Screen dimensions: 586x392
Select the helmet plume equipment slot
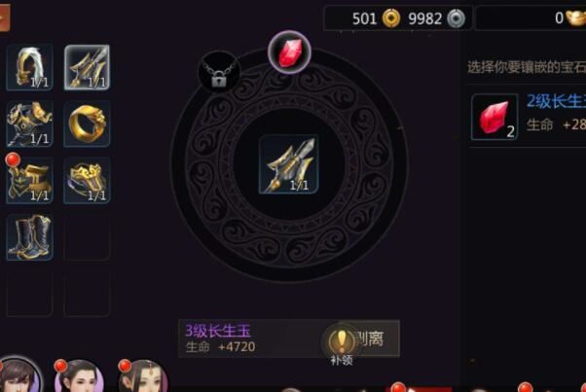[x=29, y=67]
